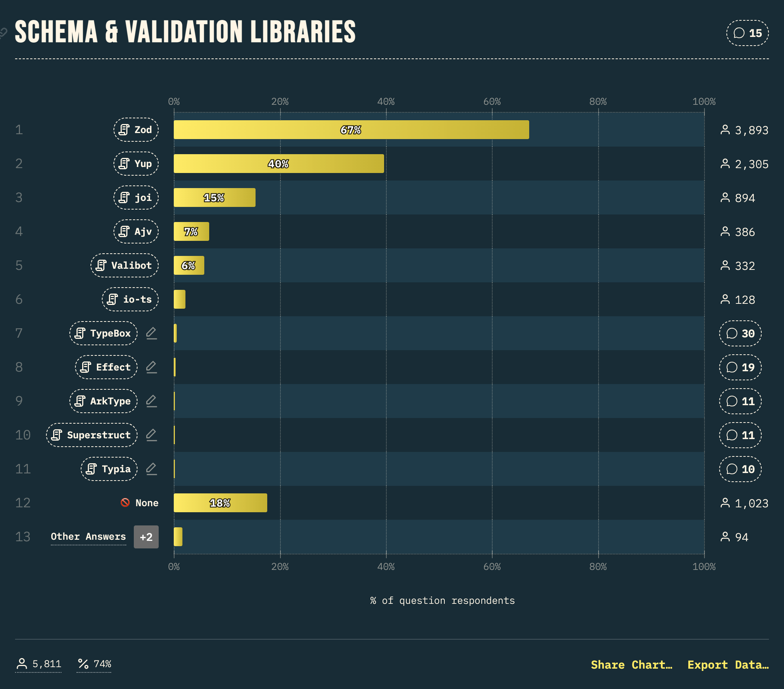Toggle the 5,811 respondents count view

click(x=38, y=664)
